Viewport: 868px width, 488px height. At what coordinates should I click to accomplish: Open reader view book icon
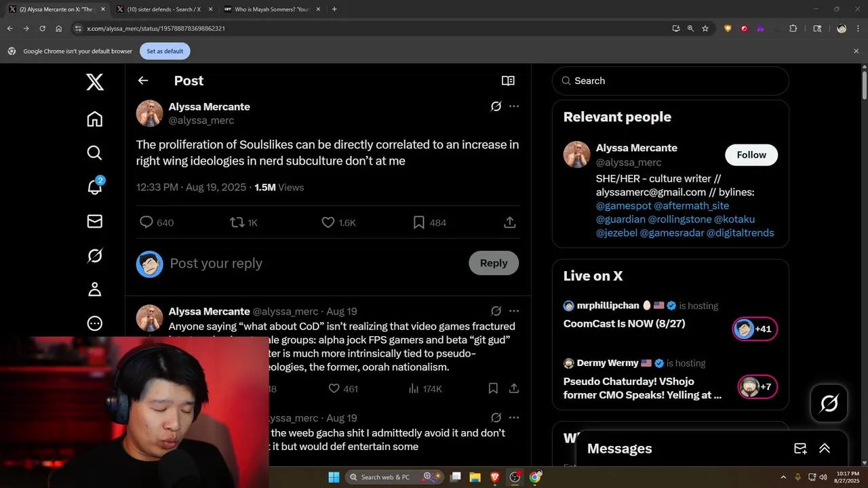click(508, 81)
